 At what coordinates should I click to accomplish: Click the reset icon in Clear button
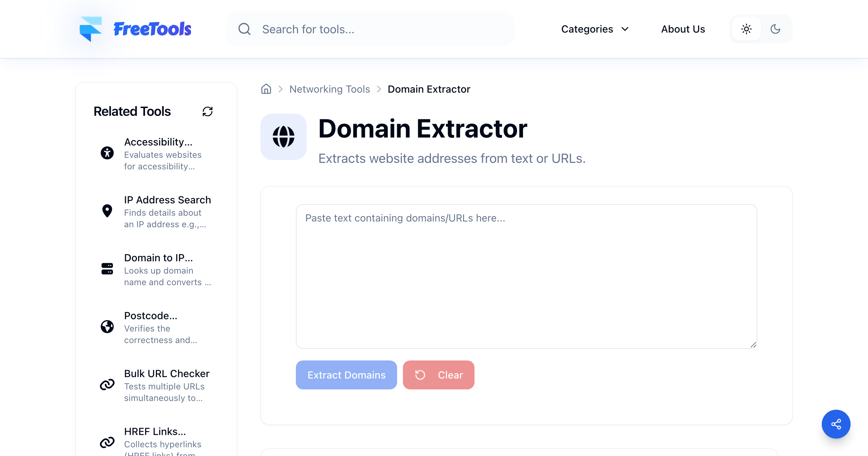(x=420, y=375)
